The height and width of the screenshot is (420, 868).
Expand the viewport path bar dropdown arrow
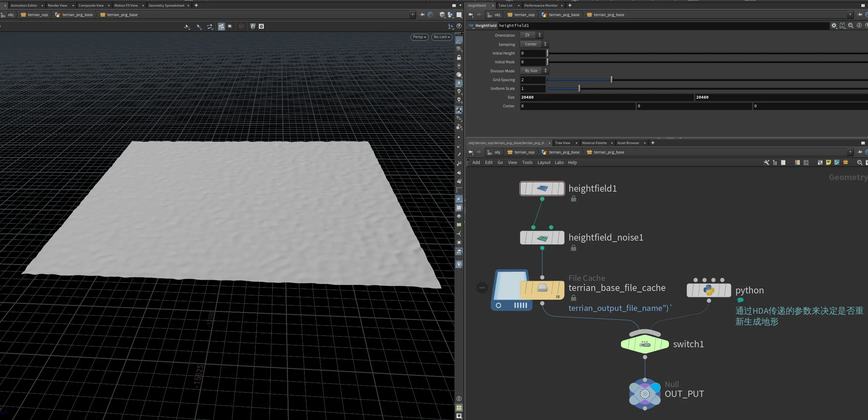pos(412,15)
